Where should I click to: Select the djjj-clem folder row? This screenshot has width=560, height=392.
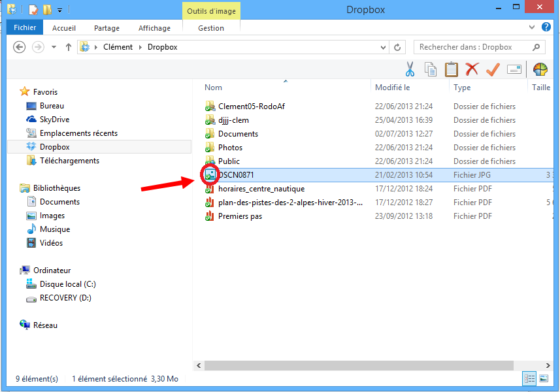tap(373, 120)
